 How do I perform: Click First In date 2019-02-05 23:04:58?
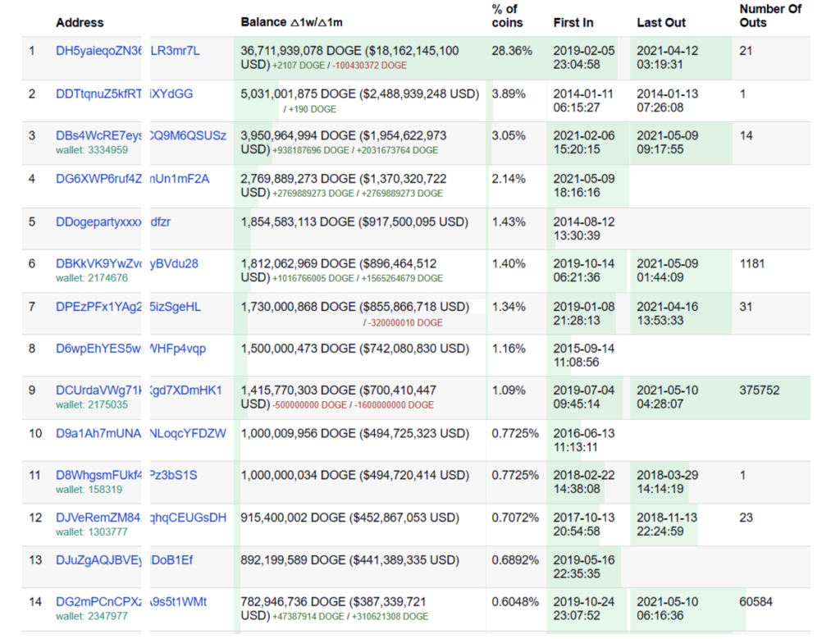click(x=584, y=58)
